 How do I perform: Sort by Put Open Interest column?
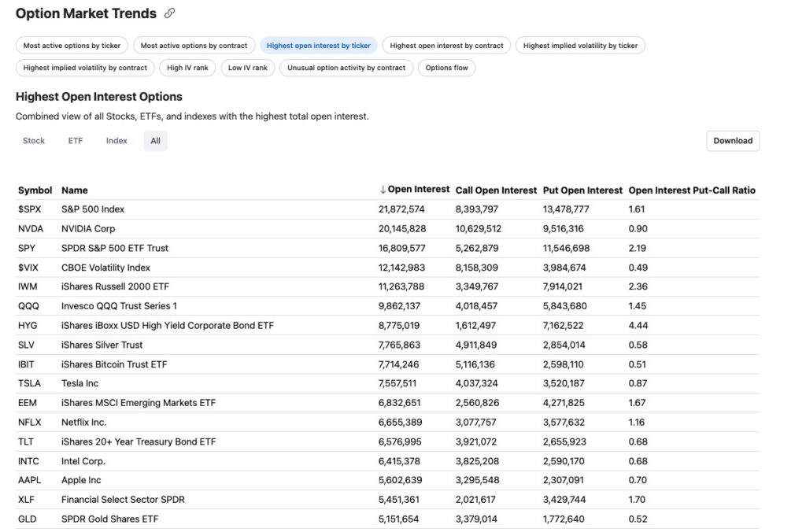pyautogui.click(x=582, y=190)
